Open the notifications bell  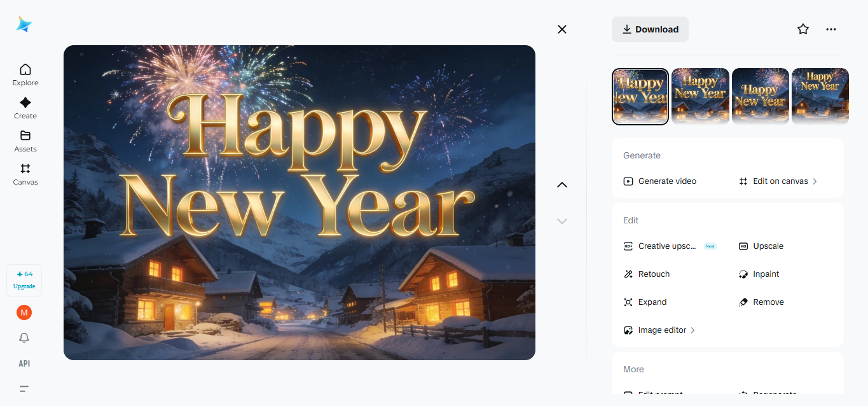click(x=24, y=338)
